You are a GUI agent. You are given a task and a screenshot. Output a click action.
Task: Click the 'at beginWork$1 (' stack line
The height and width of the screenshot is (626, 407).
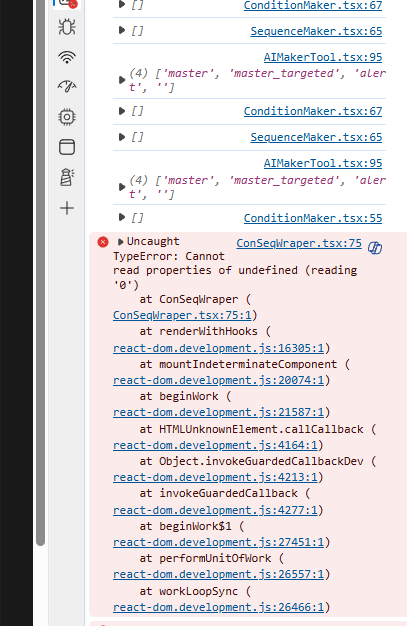click(x=192, y=526)
